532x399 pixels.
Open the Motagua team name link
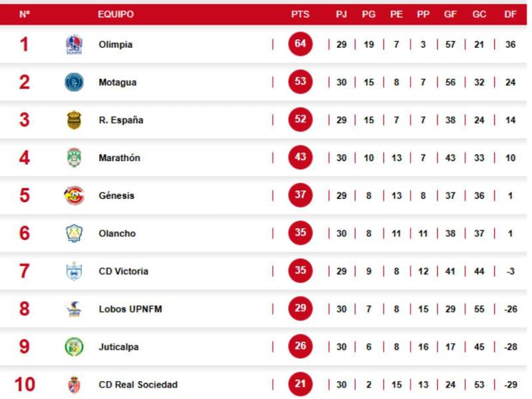coord(118,82)
